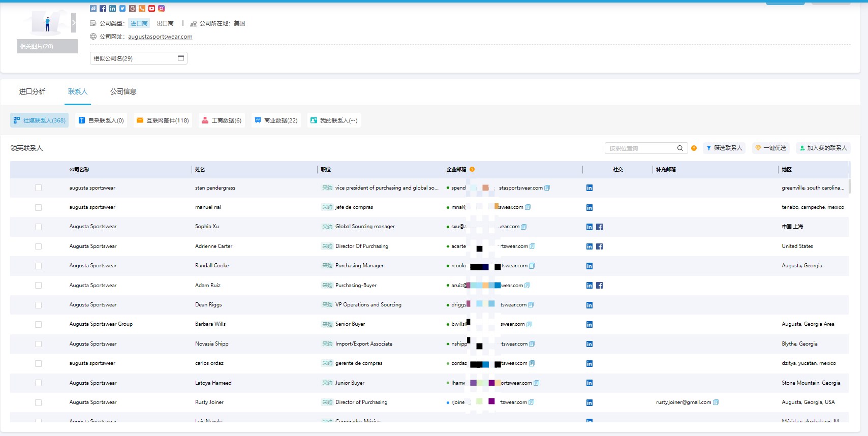
Task: Open the 相似公司名(29) dropdown
Action: point(139,58)
